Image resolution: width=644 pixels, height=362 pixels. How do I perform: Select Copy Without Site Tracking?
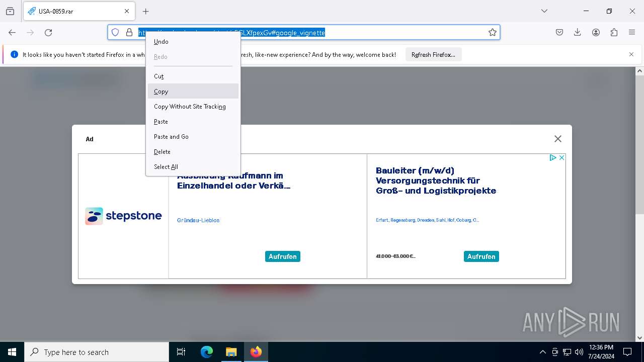click(x=193, y=107)
